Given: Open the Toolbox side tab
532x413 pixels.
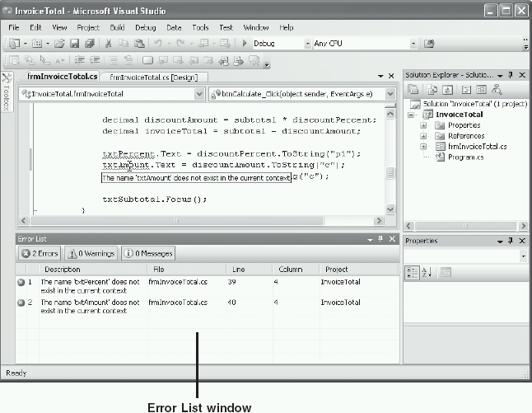Looking at the screenshot, I should click(x=7, y=92).
